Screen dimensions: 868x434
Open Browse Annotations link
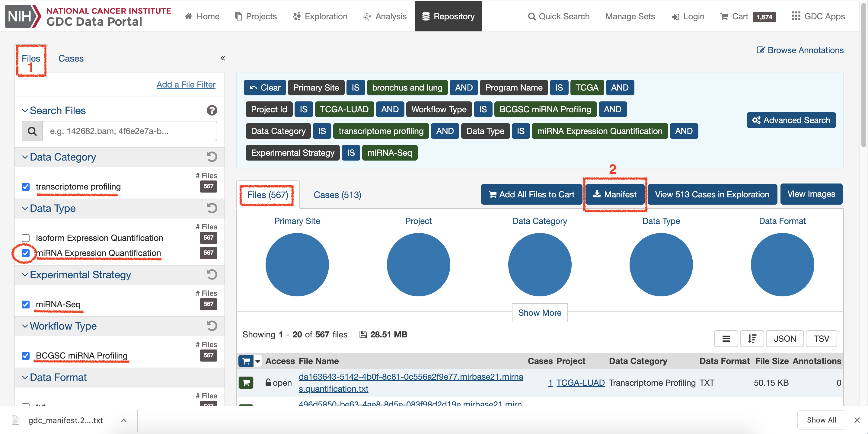[x=800, y=50]
